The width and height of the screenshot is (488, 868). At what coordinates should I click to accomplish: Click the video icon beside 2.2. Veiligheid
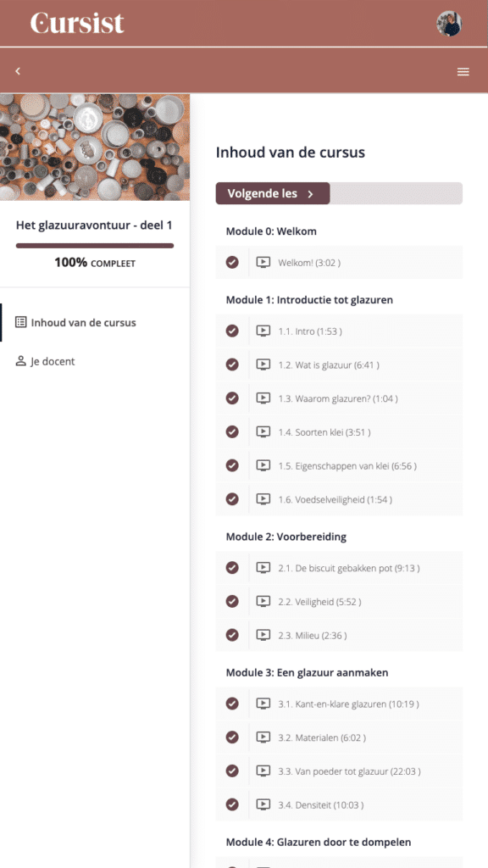click(x=263, y=601)
